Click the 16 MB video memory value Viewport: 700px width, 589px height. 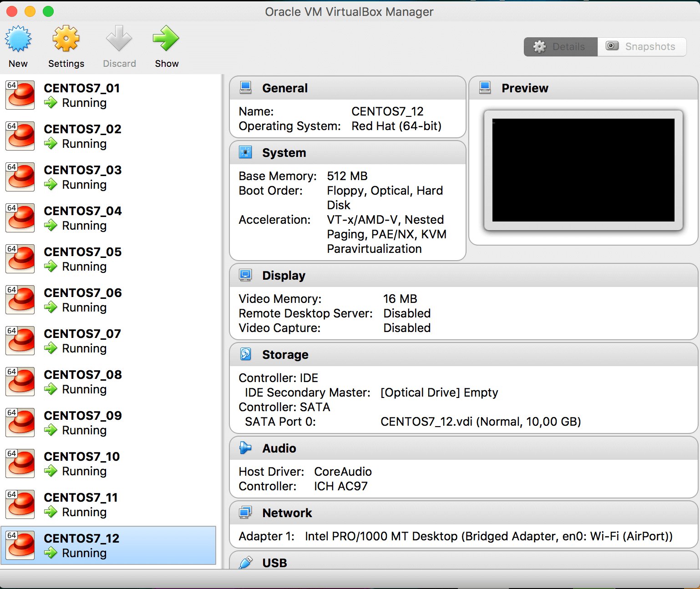point(400,299)
